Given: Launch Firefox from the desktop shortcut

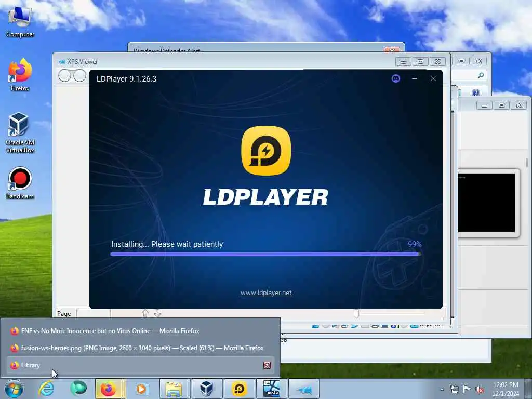Looking at the screenshot, I should [x=20, y=75].
